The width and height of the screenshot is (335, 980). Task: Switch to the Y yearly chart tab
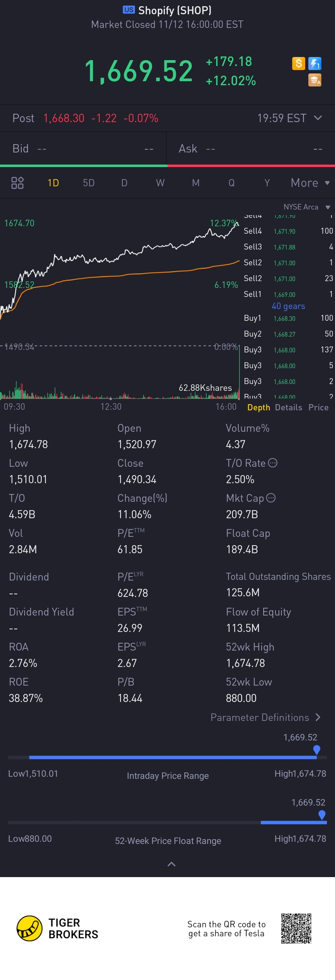click(267, 183)
